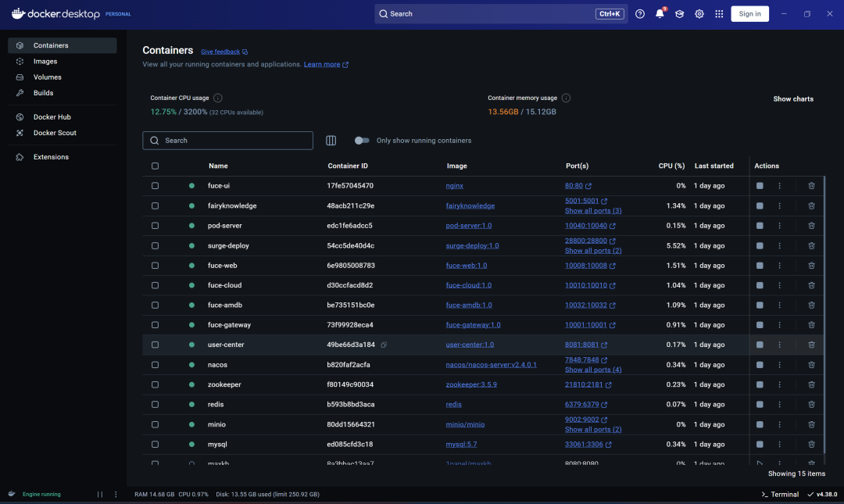Screen dimensions: 844x504
Task: Check the fuce-ui row checkbox
Action: [x=155, y=186]
